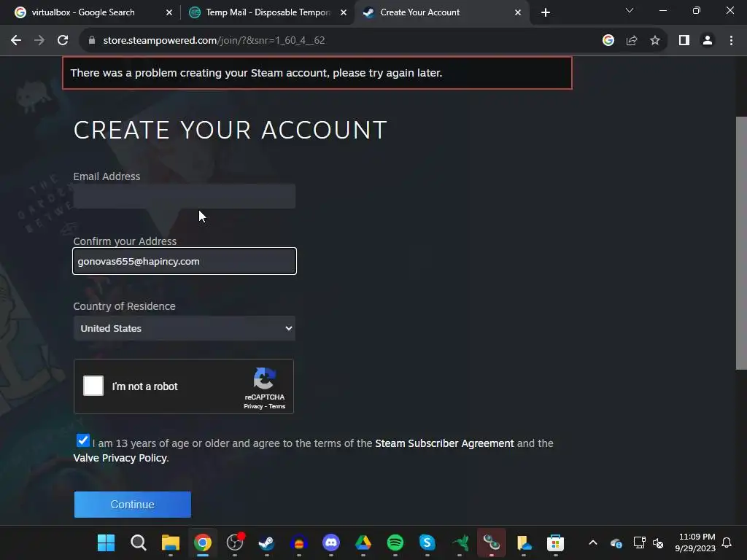Open OBS Studio from the taskbar
Image resolution: width=747 pixels, height=560 pixels.
point(235,542)
